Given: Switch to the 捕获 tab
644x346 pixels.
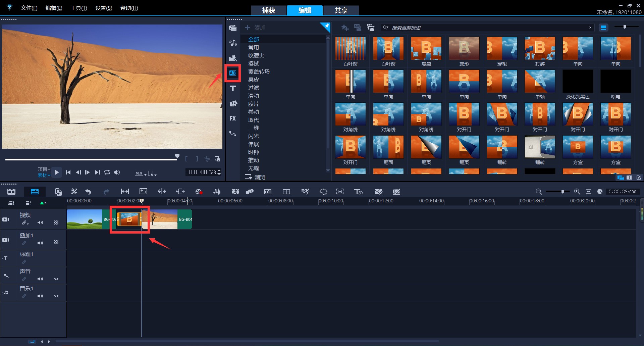Looking at the screenshot, I should tap(269, 10).
